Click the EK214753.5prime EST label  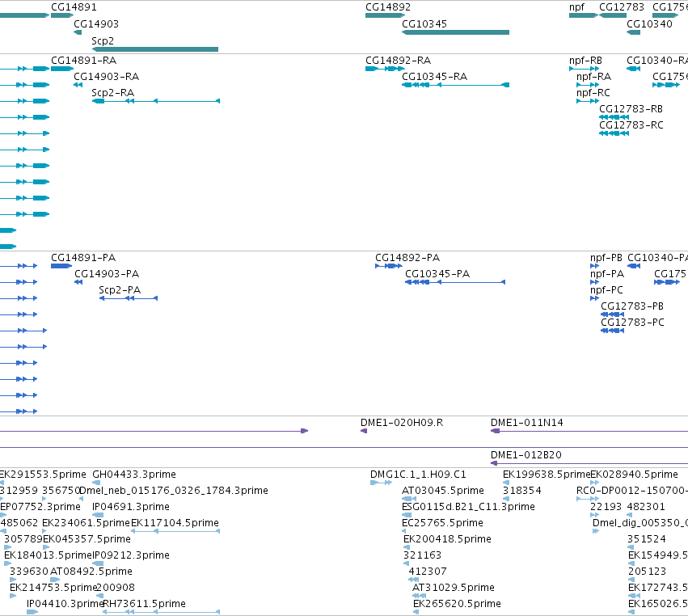[x=53, y=588]
